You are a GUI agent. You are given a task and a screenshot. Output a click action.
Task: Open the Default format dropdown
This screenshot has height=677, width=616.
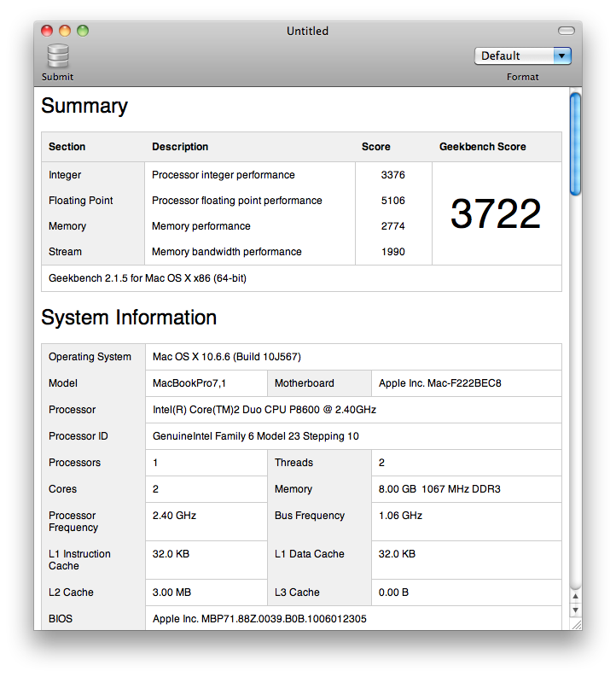click(522, 56)
